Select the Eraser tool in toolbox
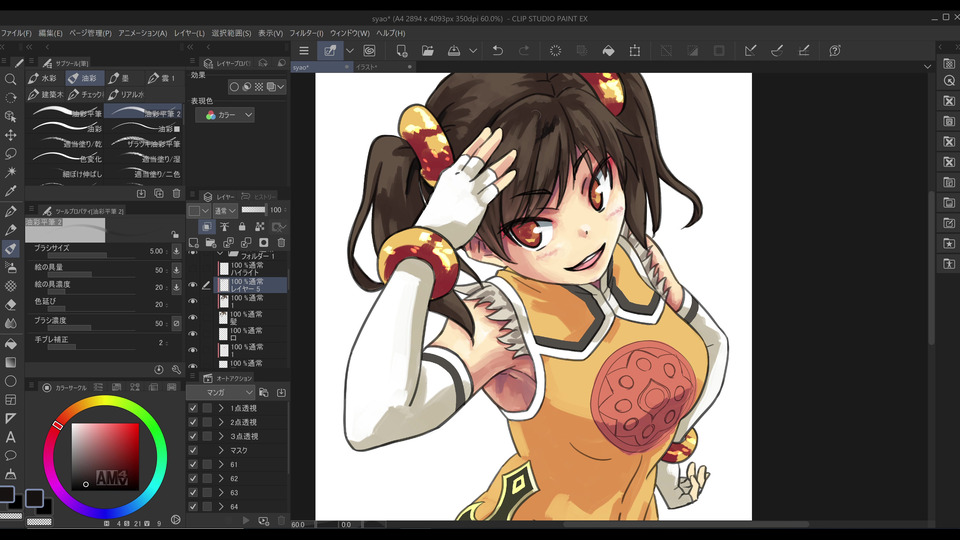The width and height of the screenshot is (960, 540). (10, 304)
